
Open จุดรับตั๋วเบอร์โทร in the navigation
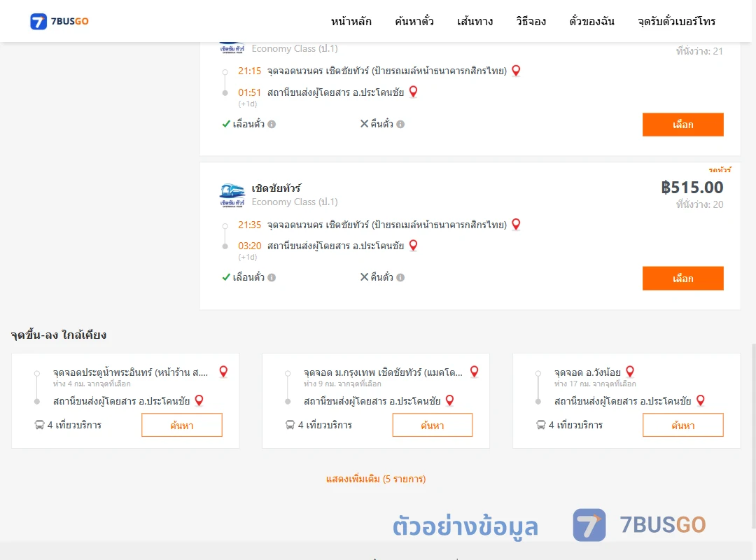[x=676, y=22]
